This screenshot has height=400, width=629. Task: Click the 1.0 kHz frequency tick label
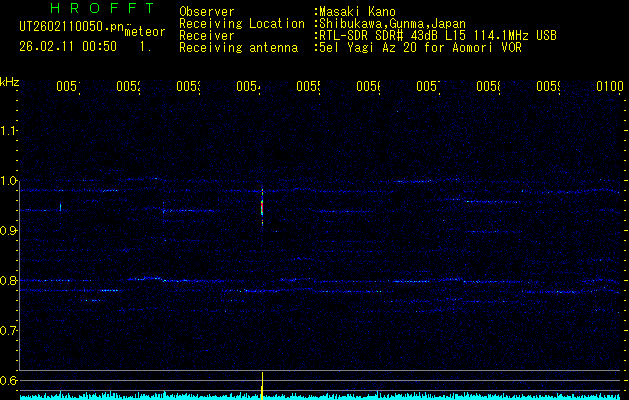pos(10,181)
